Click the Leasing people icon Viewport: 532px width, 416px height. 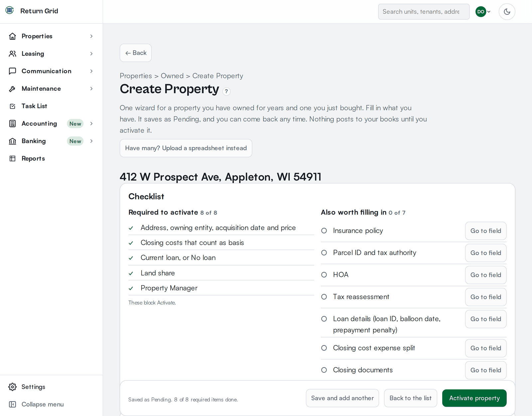click(x=13, y=54)
